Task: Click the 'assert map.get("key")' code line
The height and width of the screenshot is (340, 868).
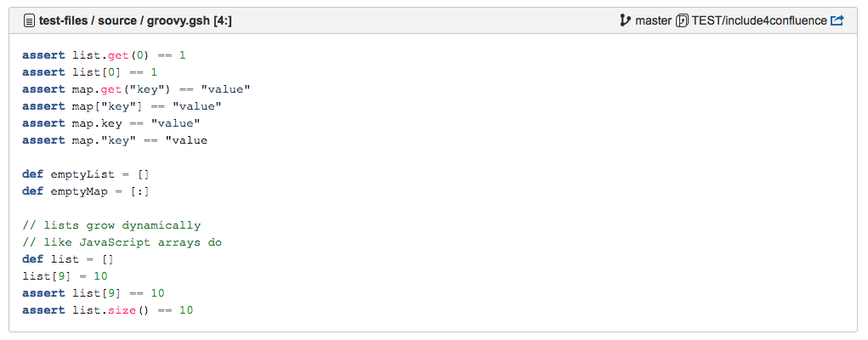Action: point(136,89)
